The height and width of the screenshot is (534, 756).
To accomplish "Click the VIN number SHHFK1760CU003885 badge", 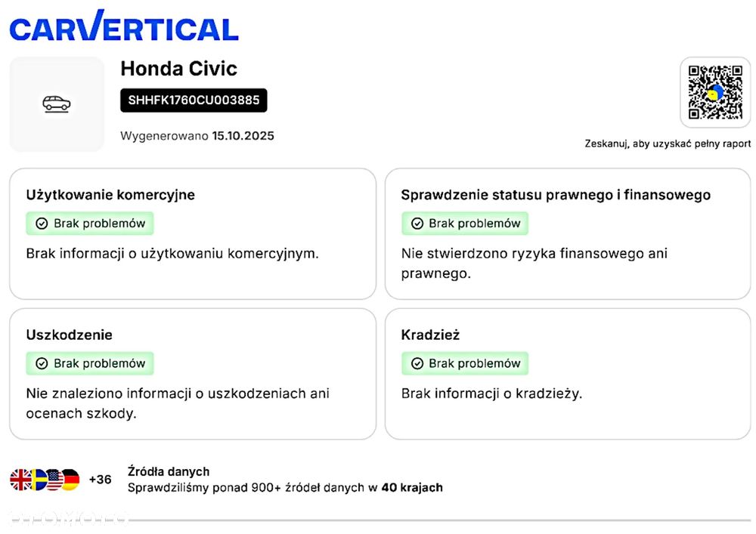I will click(x=194, y=100).
